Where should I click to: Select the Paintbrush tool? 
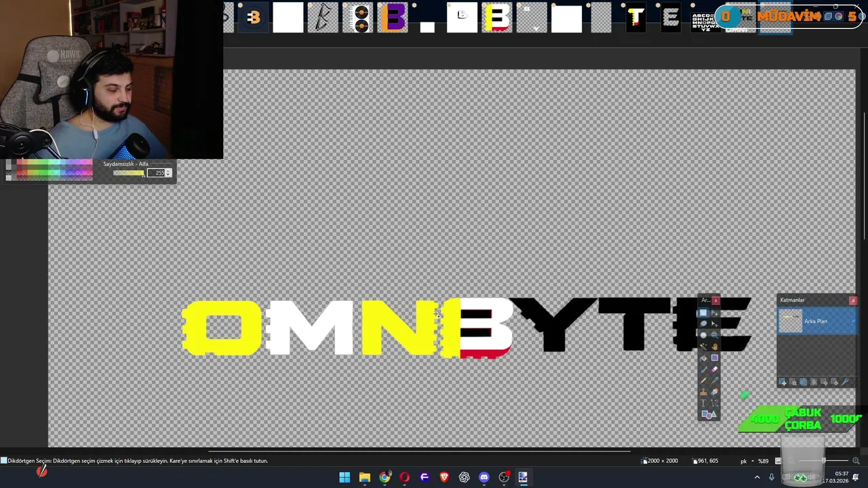click(703, 369)
